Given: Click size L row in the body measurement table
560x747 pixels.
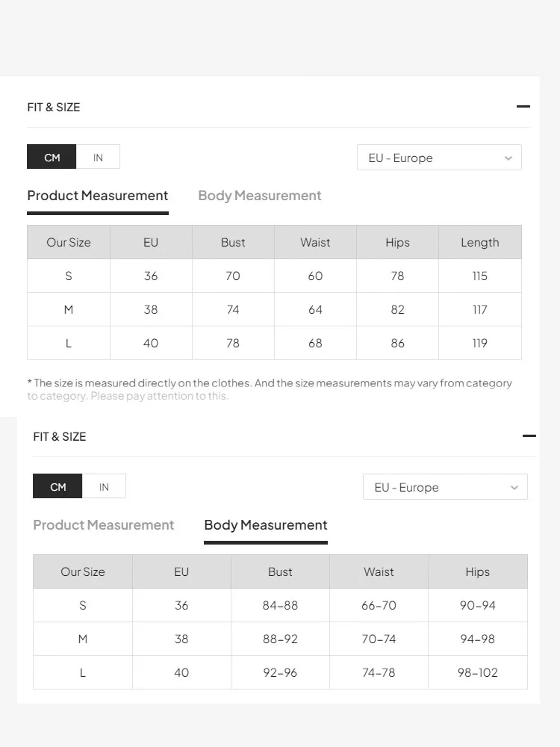Looking at the screenshot, I should pos(280,672).
